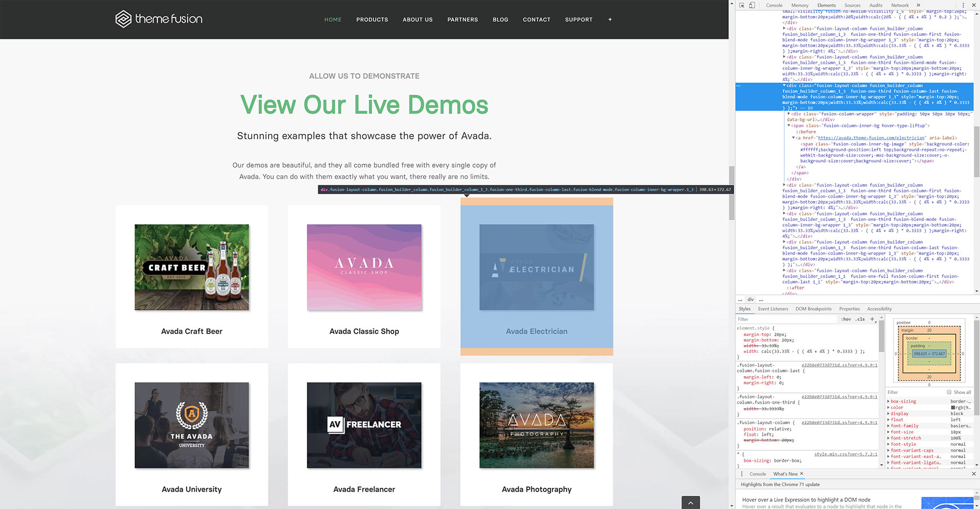Viewport: 980px width, 509px height.
Task: Close the DevTools panel
Action: click(974, 5)
